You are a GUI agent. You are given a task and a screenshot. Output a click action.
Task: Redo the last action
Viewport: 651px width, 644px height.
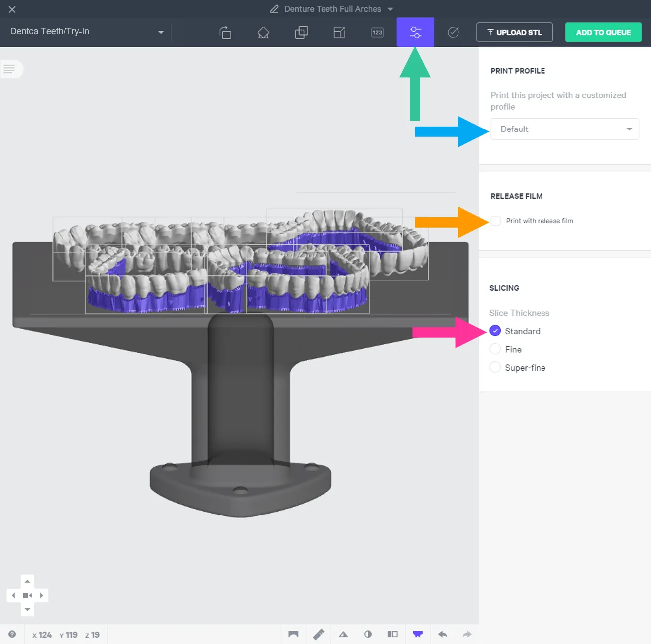(x=467, y=634)
